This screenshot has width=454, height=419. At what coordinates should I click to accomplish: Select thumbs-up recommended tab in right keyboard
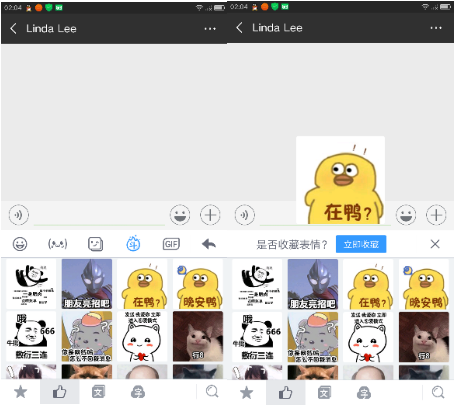point(286,393)
